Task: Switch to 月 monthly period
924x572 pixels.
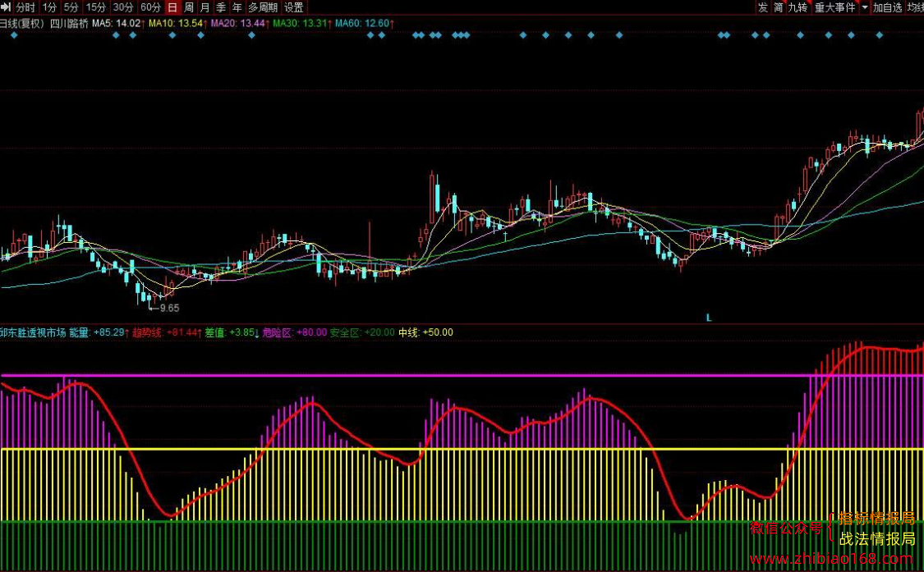Action: pyautogui.click(x=205, y=7)
